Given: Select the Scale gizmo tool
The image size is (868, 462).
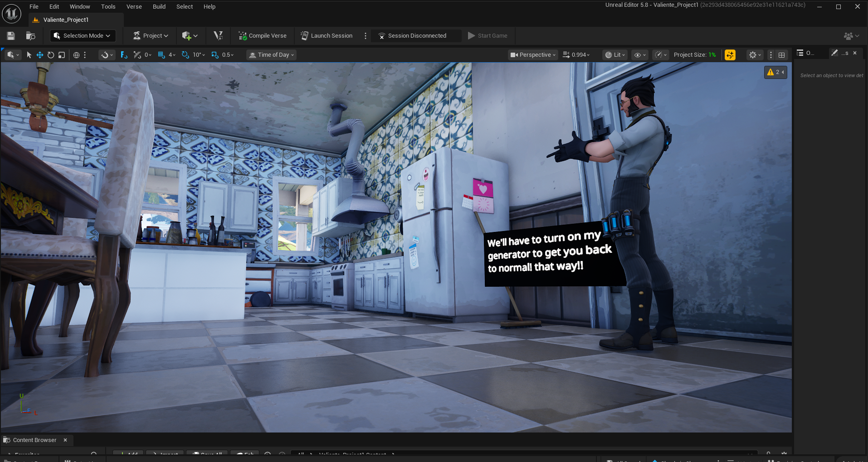Looking at the screenshot, I should (x=62, y=55).
